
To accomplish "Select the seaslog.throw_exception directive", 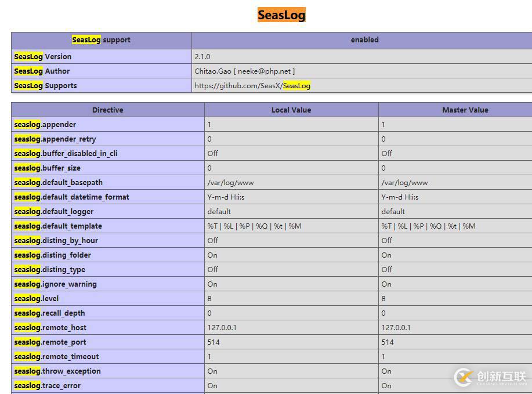I will coord(57,371).
